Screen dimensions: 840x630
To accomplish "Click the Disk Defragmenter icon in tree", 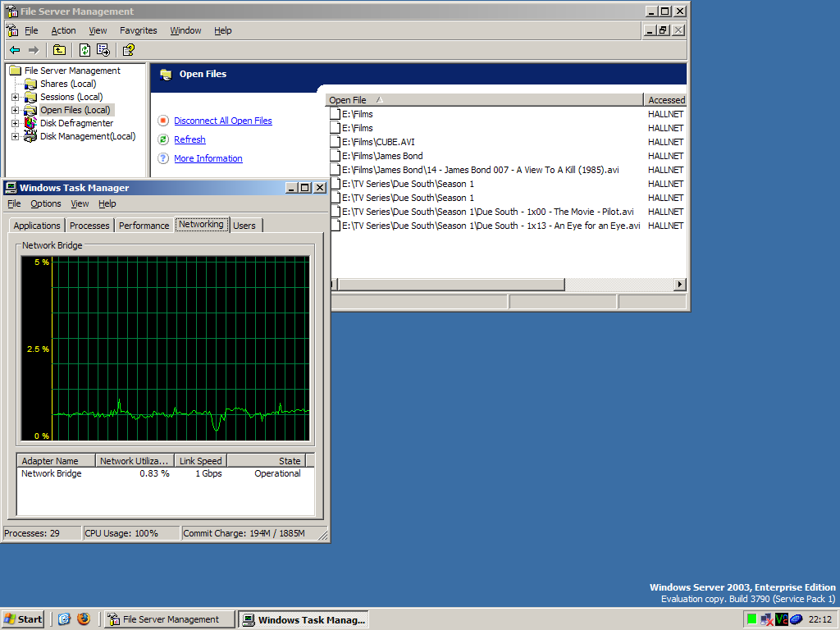I will [x=31, y=123].
